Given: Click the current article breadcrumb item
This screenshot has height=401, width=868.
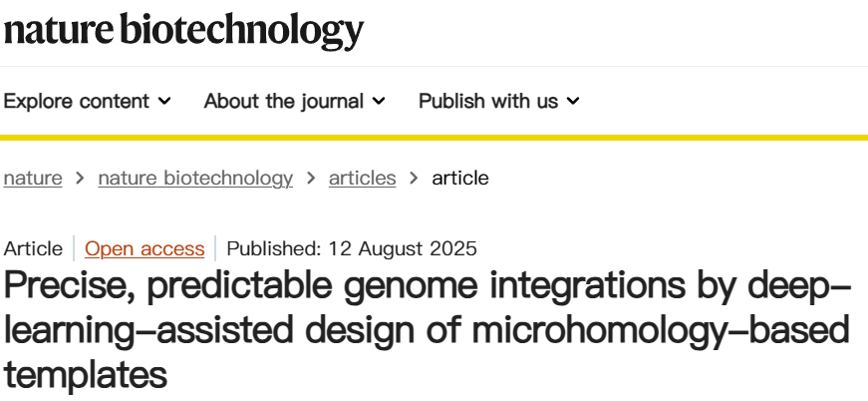Looking at the screenshot, I should [x=459, y=179].
